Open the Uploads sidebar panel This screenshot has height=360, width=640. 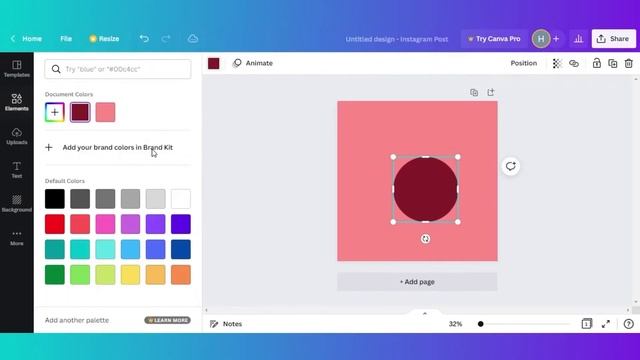point(17,136)
